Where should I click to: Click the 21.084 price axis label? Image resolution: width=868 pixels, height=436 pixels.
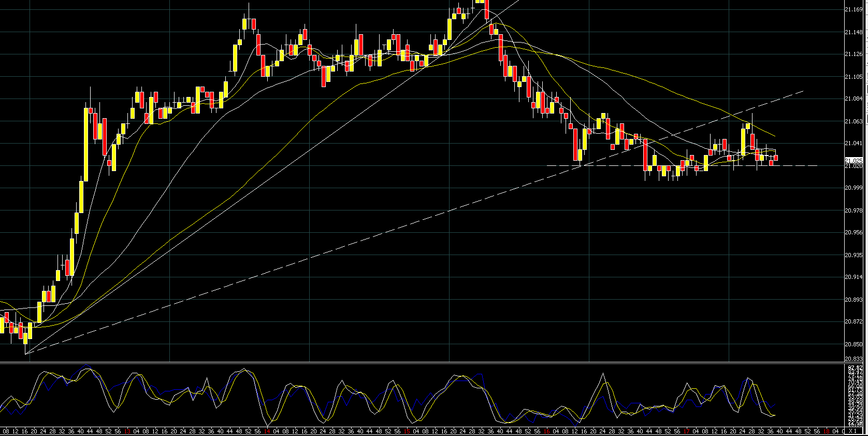853,99
